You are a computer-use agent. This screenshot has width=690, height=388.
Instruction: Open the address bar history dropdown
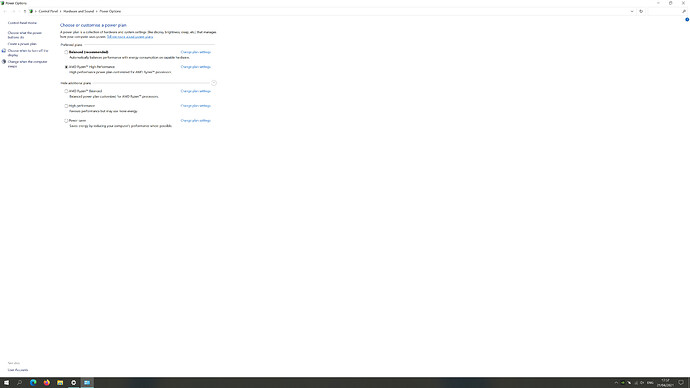632,11
